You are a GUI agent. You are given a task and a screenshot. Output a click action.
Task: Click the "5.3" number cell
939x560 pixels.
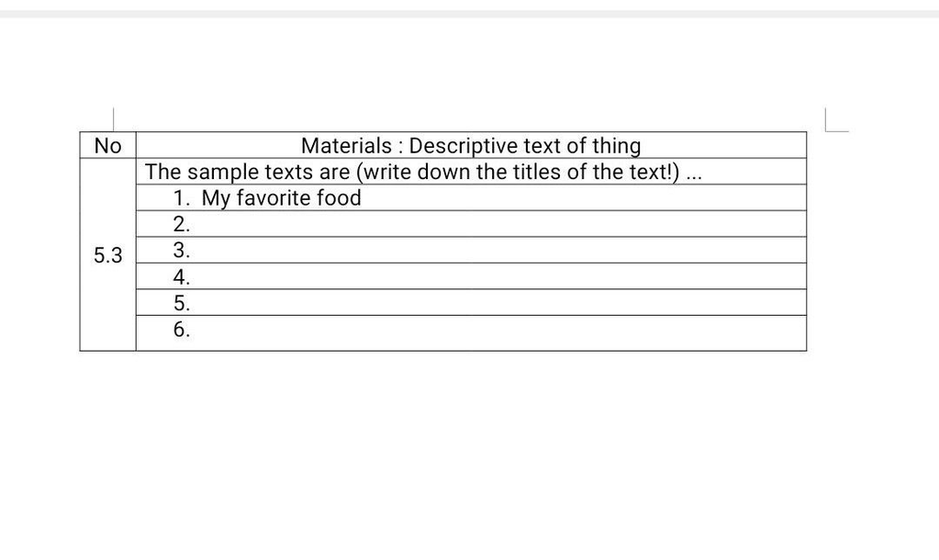click(x=107, y=255)
